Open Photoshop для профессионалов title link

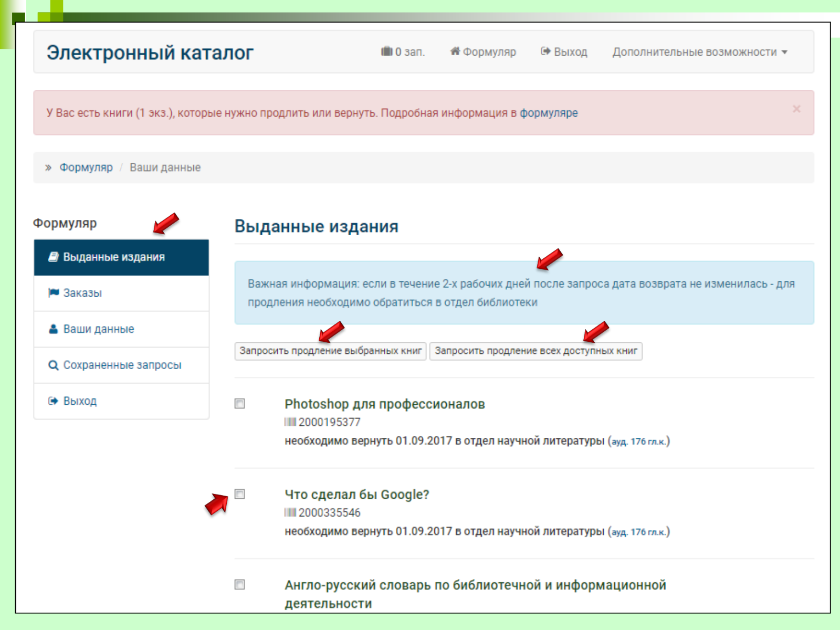click(385, 404)
